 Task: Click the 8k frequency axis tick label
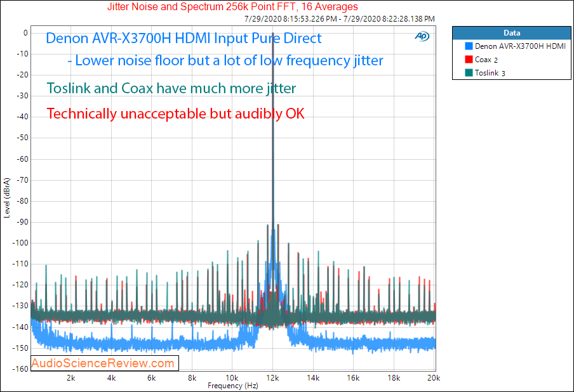(x=192, y=378)
